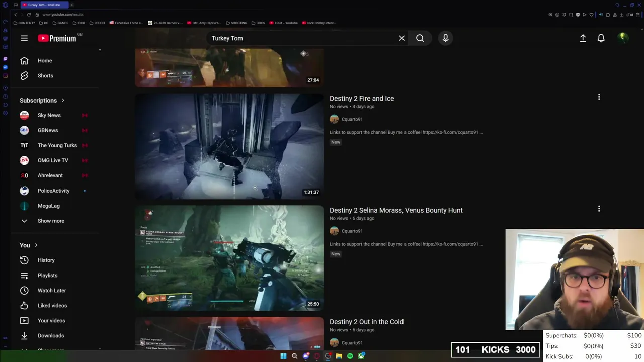
Task: Open the notifications bell
Action: [x=601, y=38]
